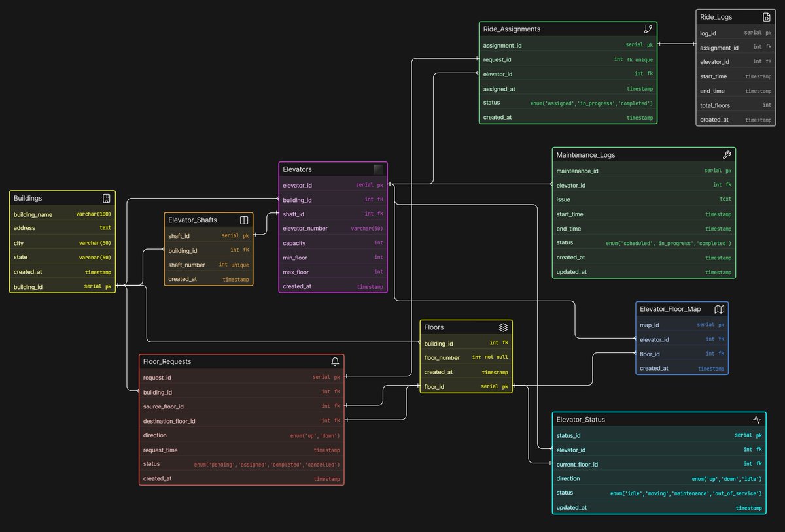
Task: Click the Buildings table building icon
Action: (x=107, y=198)
